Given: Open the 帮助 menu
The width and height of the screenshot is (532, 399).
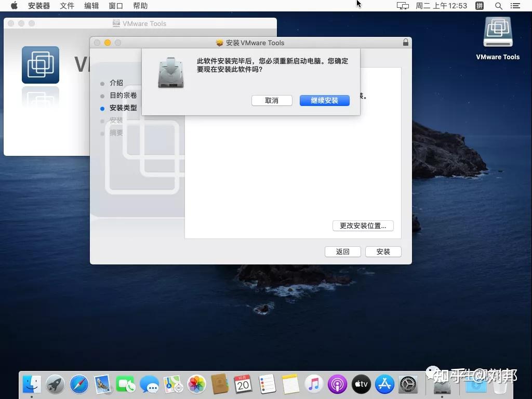Looking at the screenshot, I should pos(140,6).
